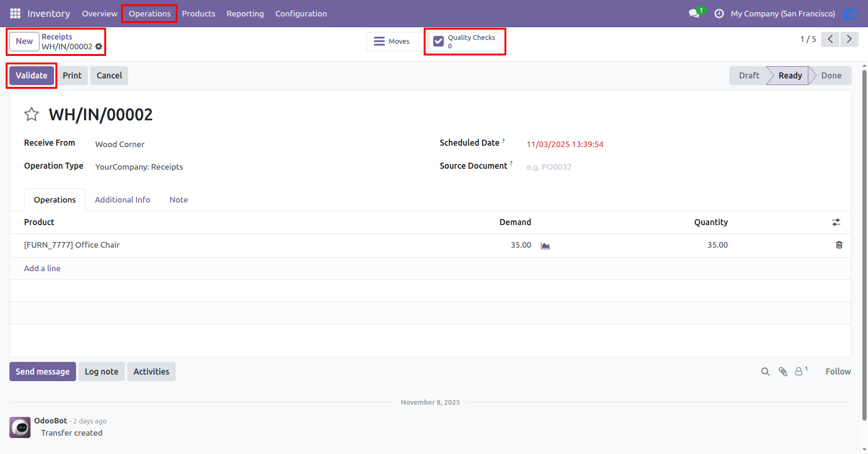Go to the previous record arrow

(830, 39)
